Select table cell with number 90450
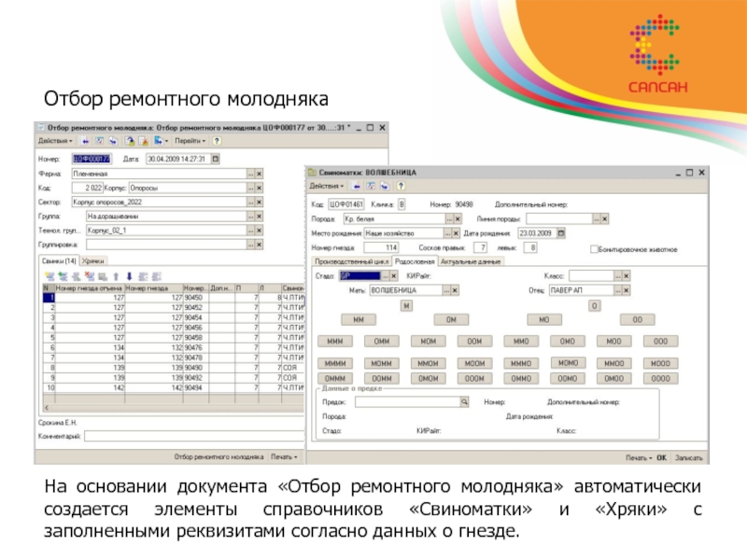The image size is (747, 560). [x=196, y=298]
